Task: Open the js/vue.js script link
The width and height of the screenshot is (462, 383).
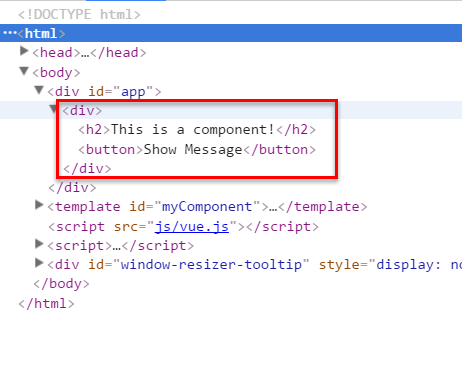Action: [192, 227]
